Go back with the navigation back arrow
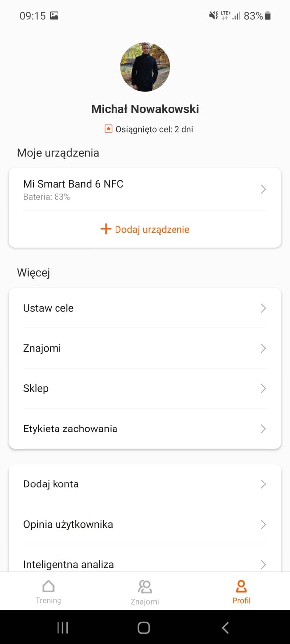This screenshot has height=644, width=290. (225, 628)
